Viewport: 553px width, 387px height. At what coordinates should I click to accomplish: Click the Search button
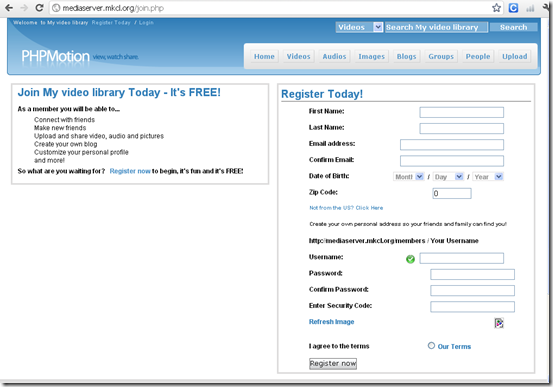tap(514, 27)
